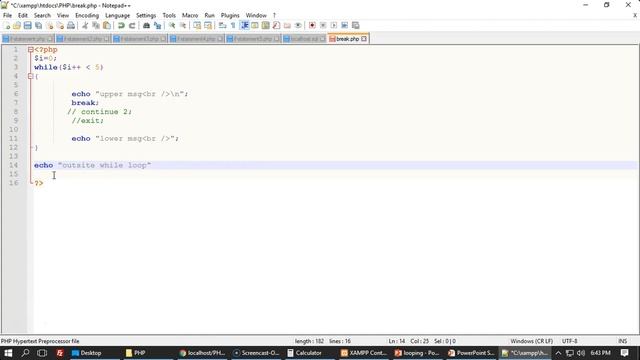Click the echo "upper msg" code line
The height and width of the screenshot is (360, 640).
point(130,94)
